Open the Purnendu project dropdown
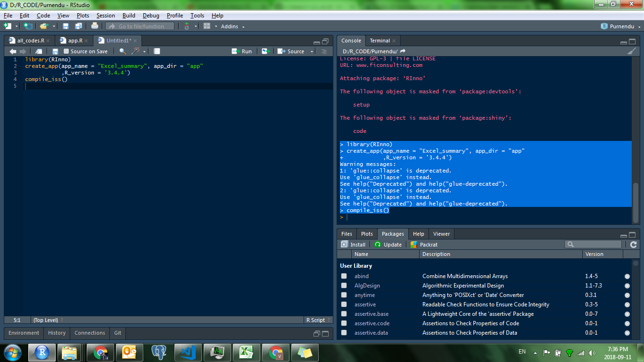 point(620,26)
